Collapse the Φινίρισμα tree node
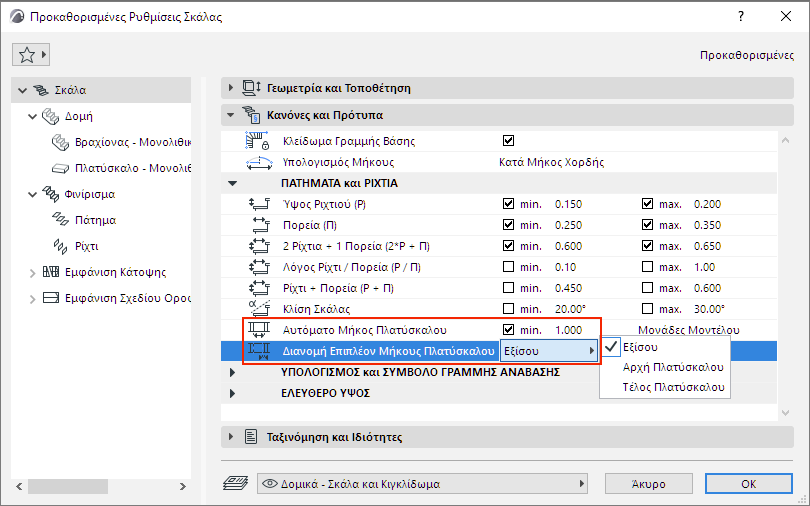 coord(32,195)
